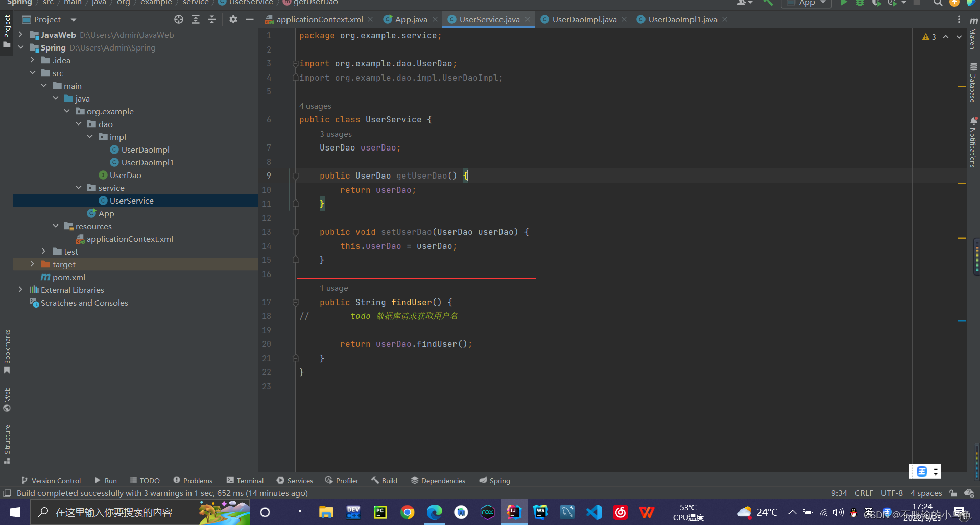Select UserDao interface in tree
This screenshot has width=980, height=525.
[x=120, y=175]
